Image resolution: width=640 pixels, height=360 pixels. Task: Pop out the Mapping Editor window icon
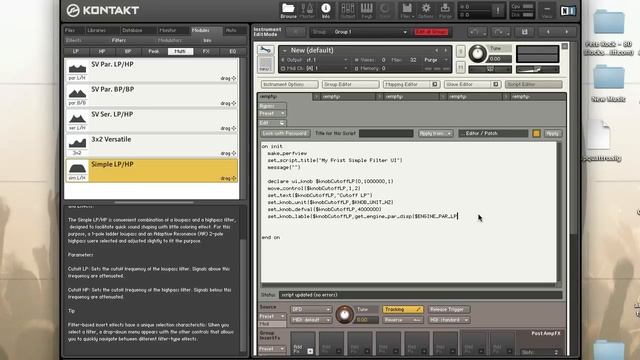click(435, 84)
